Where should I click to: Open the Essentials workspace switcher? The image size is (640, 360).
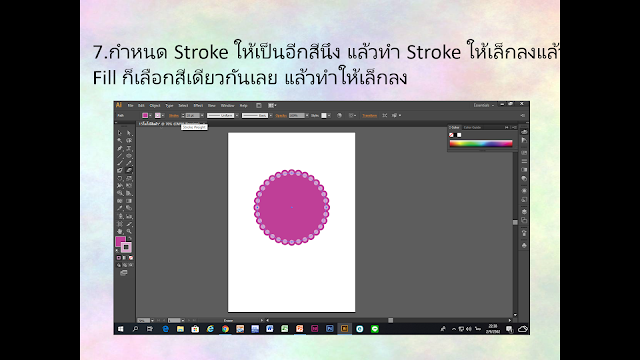484,105
